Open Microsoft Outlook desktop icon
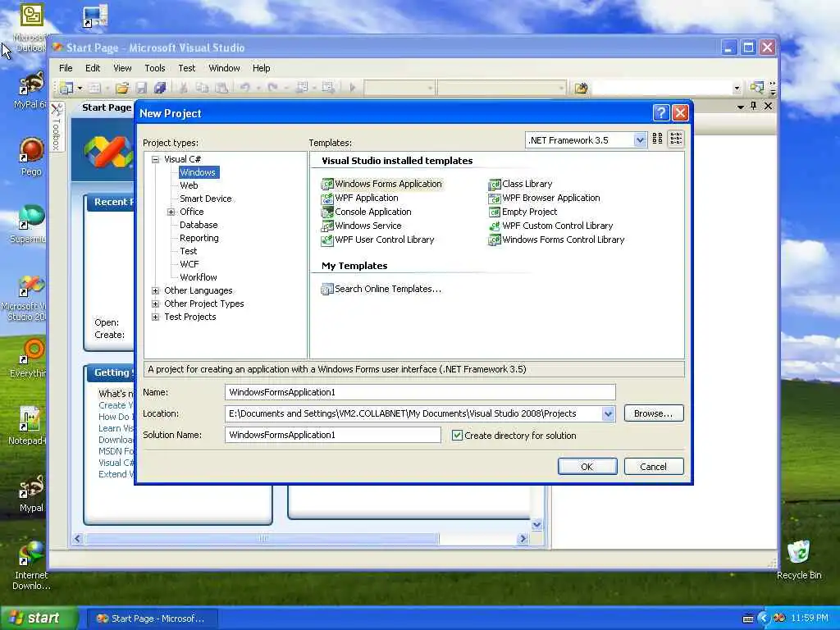Screen dimensions: 840x630 pyautogui.click(x=30, y=29)
